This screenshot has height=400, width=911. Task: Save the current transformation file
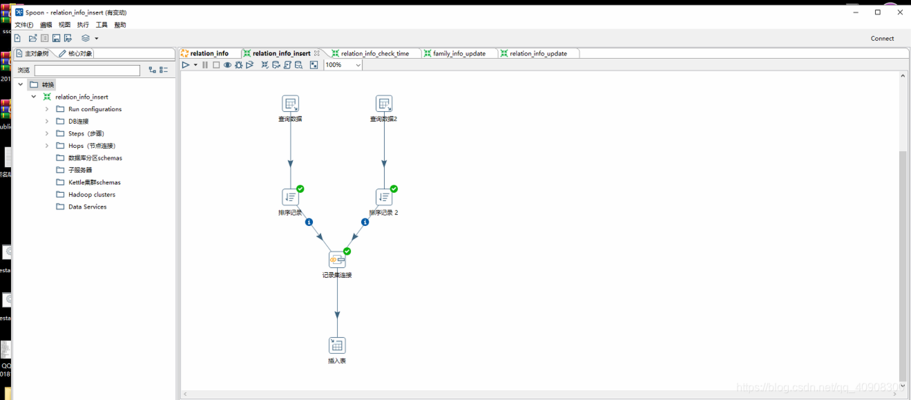click(56, 38)
